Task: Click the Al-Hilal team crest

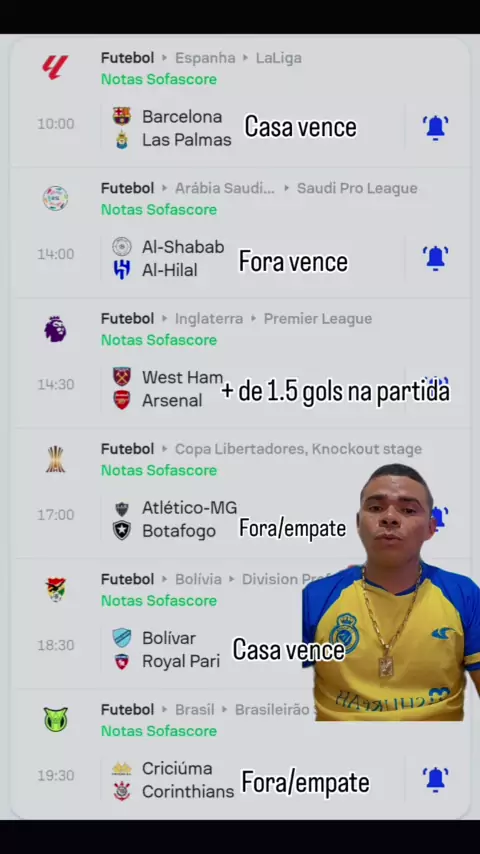Action: (x=121, y=270)
